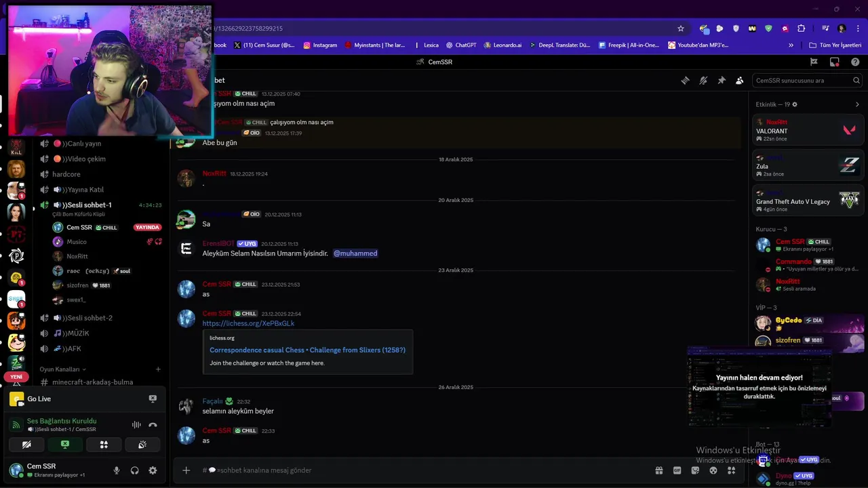The image size is (868, 488).
Task: Click the CemSSR sunucusunu ara search field
Action: (807, 80)
